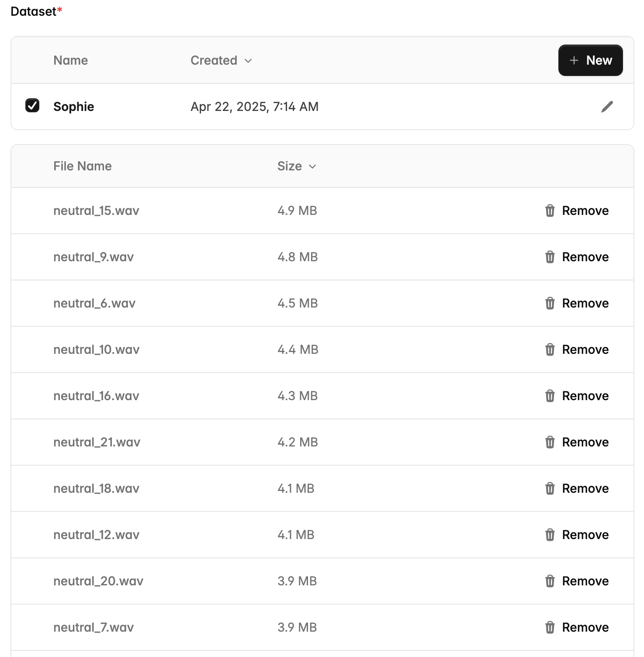
Task: Click trash icon beside neutral_21.wav
Action: 550,442
